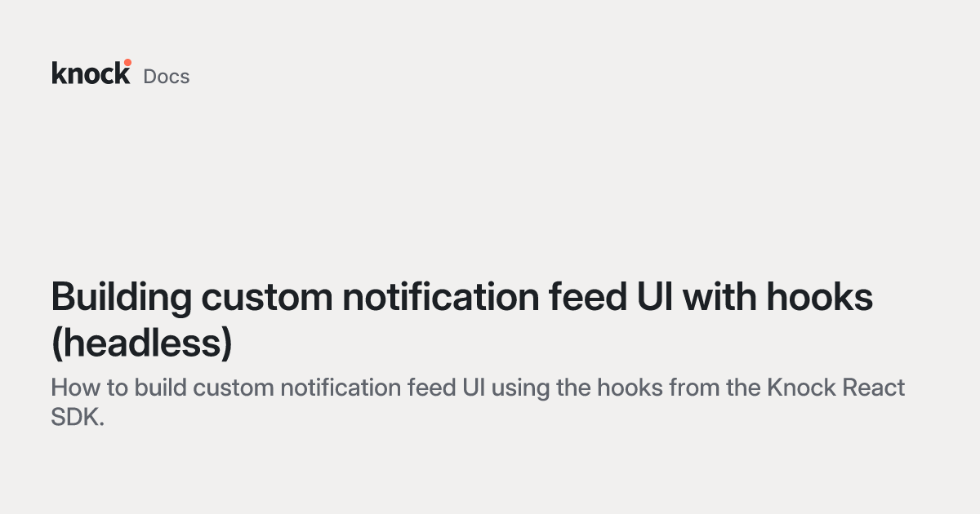Viewport: 980px width, 514px height.
Task: Click the letter "k" starting the Knock logo
Action: tap(59, 72)
